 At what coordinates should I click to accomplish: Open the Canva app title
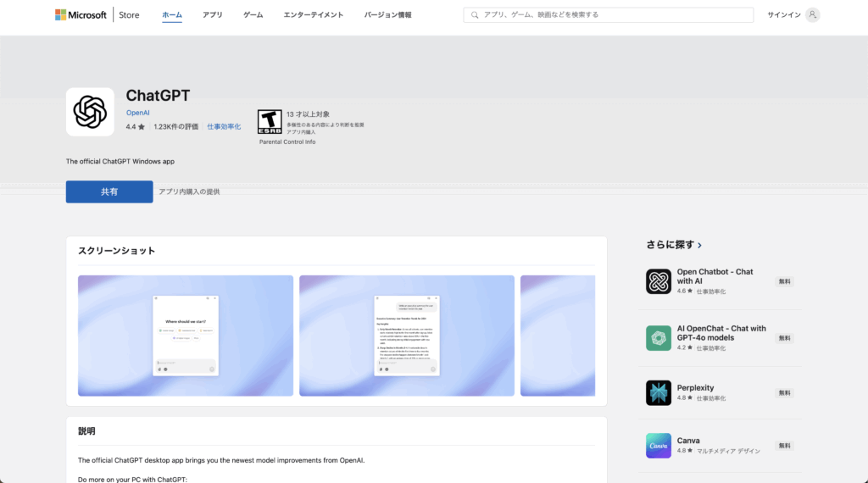[x=688, y=441]
